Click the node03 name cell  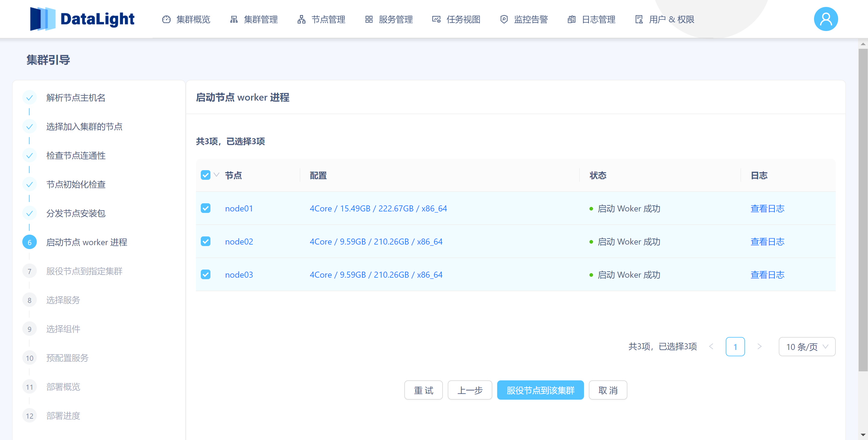click(x=239, y=275)
